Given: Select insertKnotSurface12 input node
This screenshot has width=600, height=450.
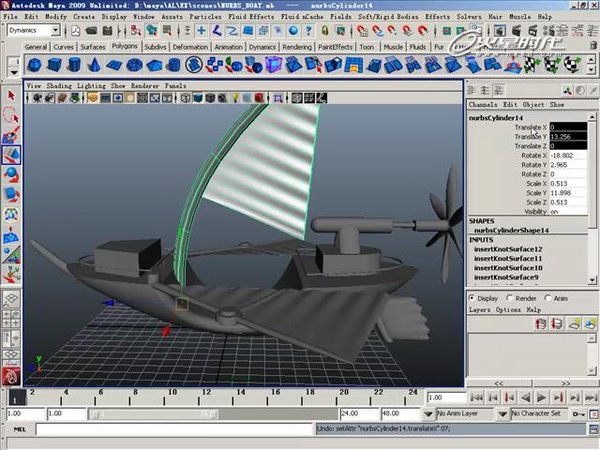Looking at the screenshot, I should point(507,248).
